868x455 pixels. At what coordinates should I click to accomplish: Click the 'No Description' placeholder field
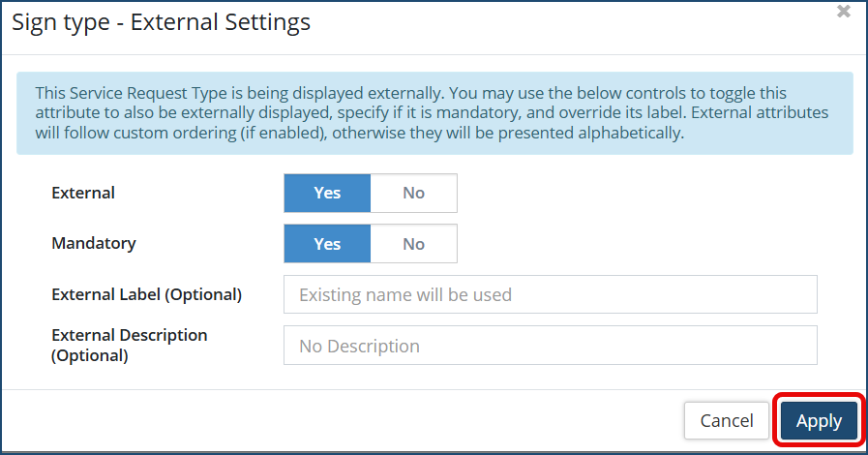coord(360,346)
